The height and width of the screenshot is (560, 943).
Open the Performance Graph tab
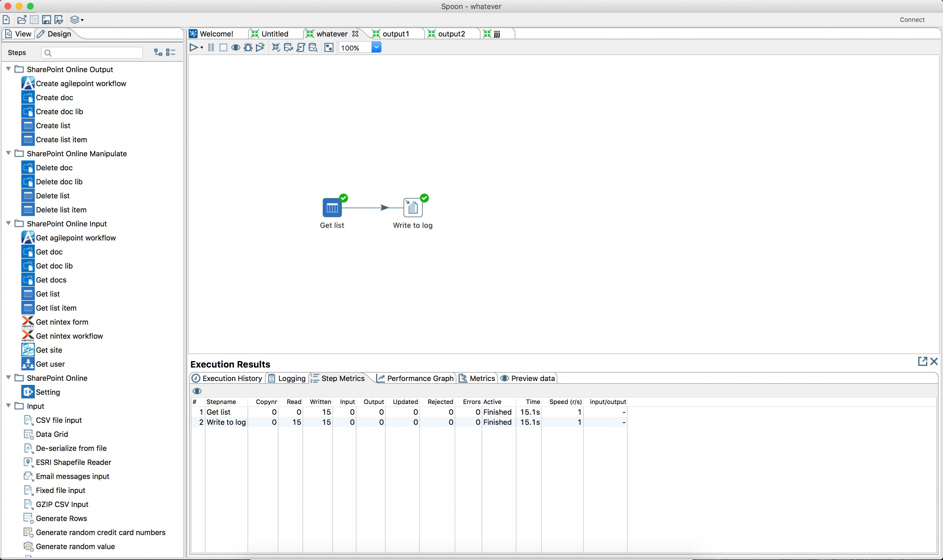(x=415, y=378)
